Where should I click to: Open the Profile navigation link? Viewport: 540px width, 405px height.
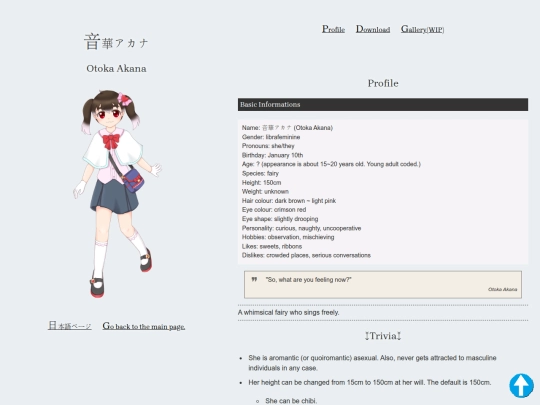click(333, 29)
